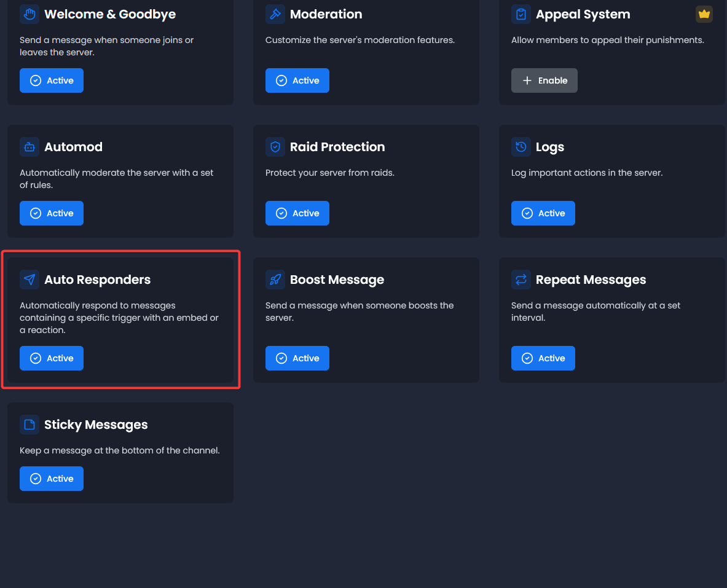This screenshot has height=588, width=727.
Task: Open the Appeal System title
Action: 583,14
